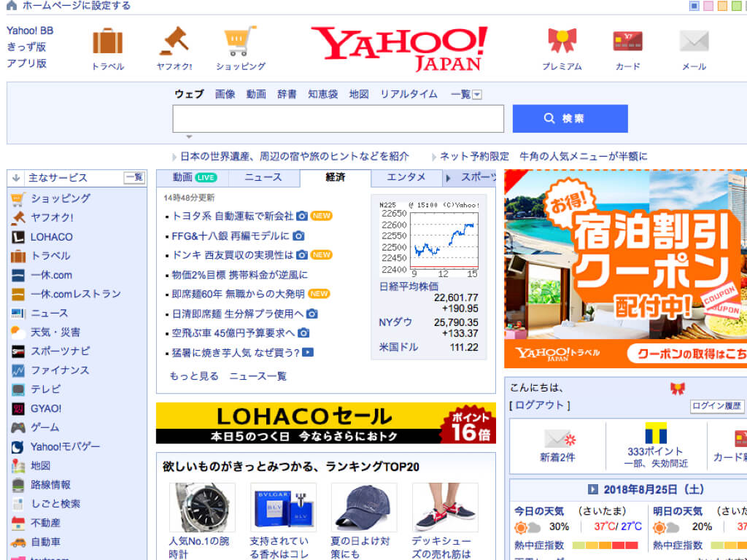The height and width of the screenshot is (560, 747).
Task: Click the blue 検索 search button
Action: [x=570, y=119]
